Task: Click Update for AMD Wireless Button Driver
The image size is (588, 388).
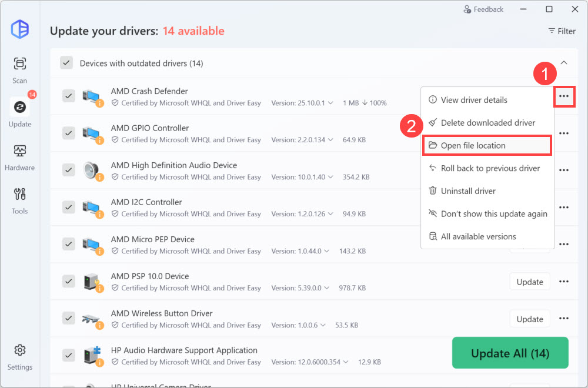Action: (x=529, y=319)
